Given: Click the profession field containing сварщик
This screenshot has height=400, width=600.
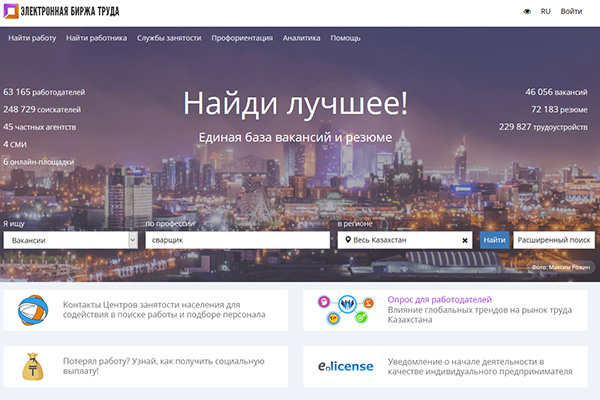Looking at the screenshot, I should [x=238, y=240].
